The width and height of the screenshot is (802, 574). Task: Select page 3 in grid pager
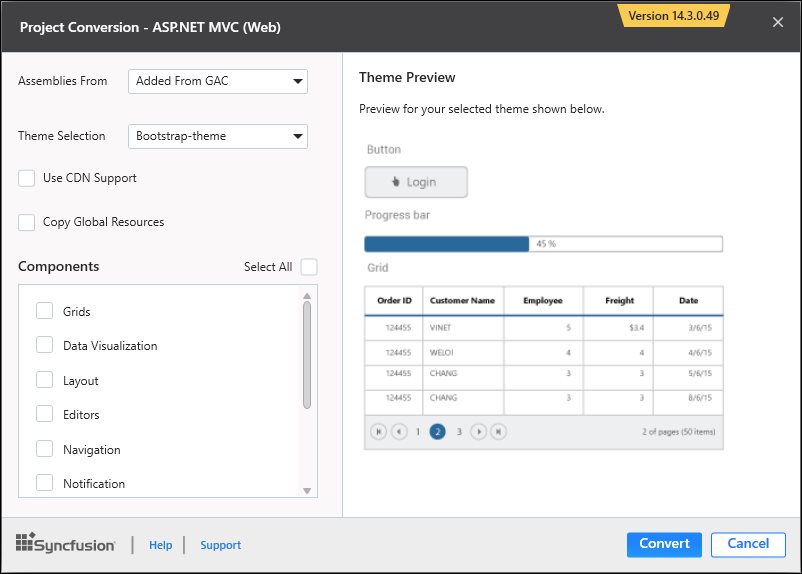[x=459, y=432]
